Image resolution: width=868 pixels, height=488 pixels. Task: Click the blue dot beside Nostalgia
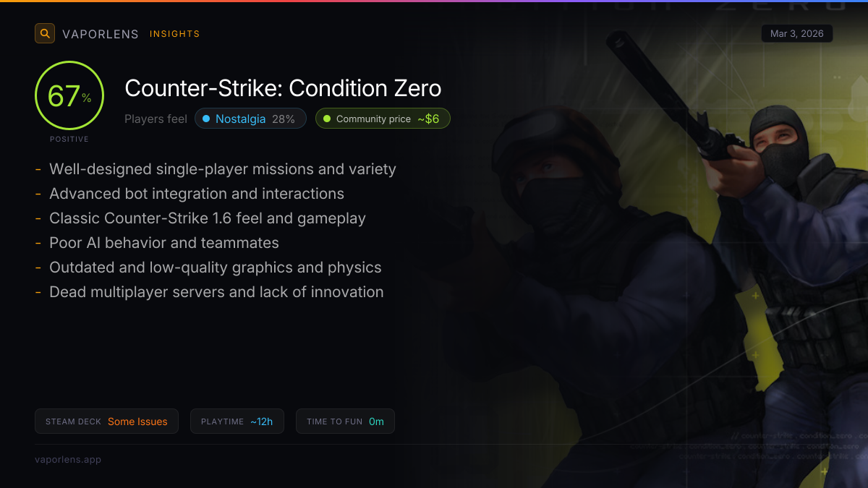tap(206, 119)
